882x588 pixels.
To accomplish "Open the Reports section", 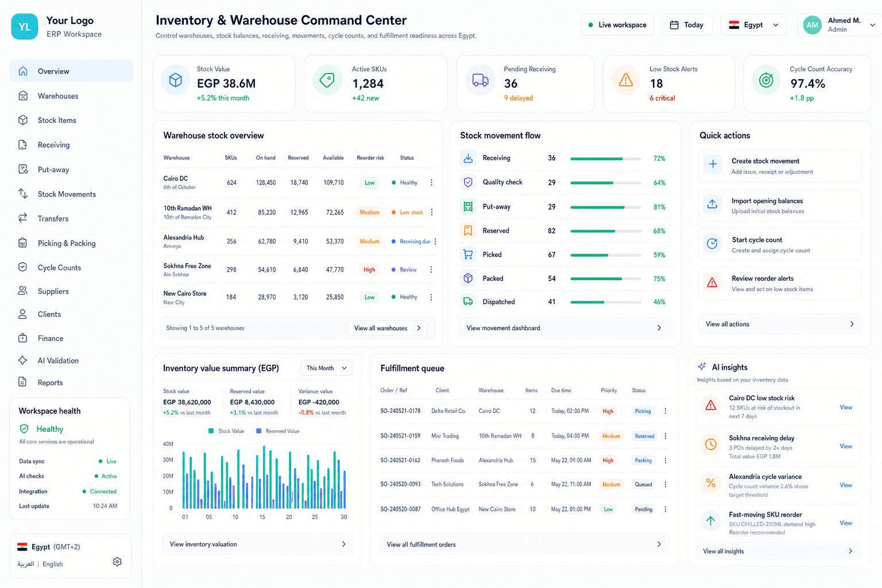I will tap(71, 382).
